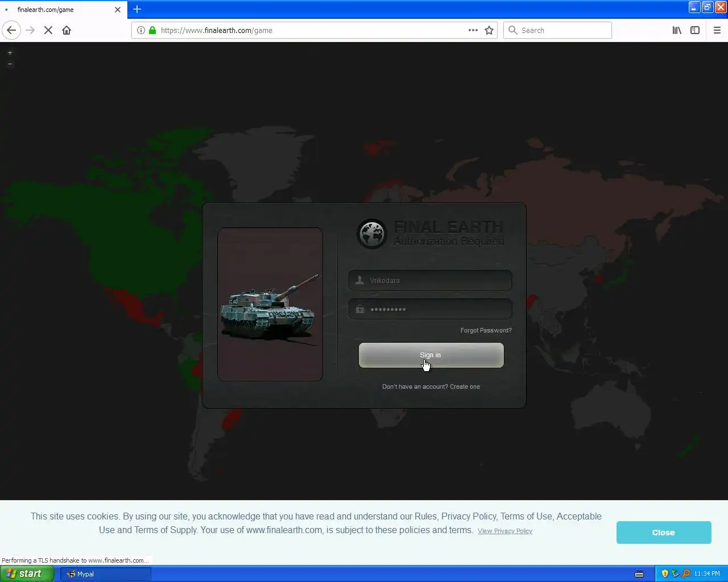Open the Forgot Password link

click(486, 330)
